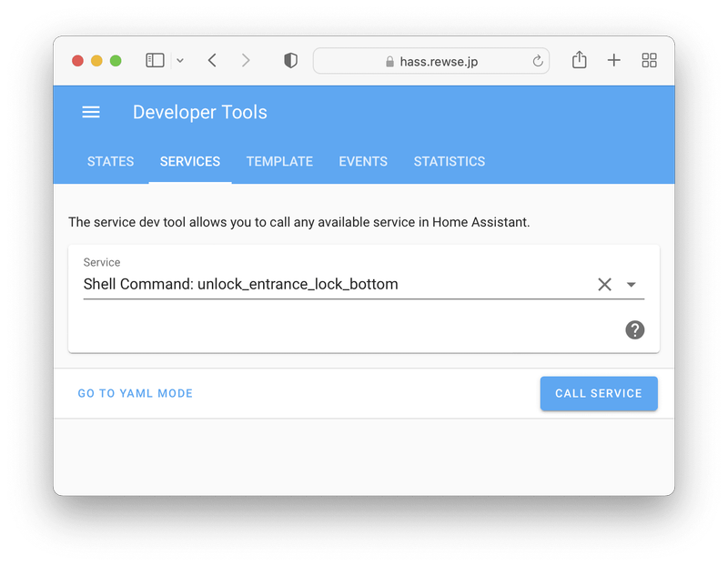Toggle the Safari sidebar
Image resolution: width=728 pixels, height=566 pixels.
click(156, 60)
